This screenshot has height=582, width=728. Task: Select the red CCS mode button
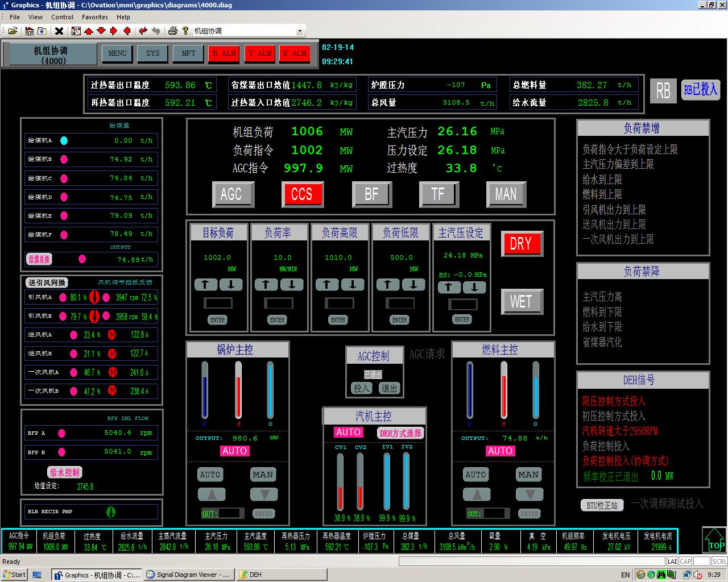(302, 194)
